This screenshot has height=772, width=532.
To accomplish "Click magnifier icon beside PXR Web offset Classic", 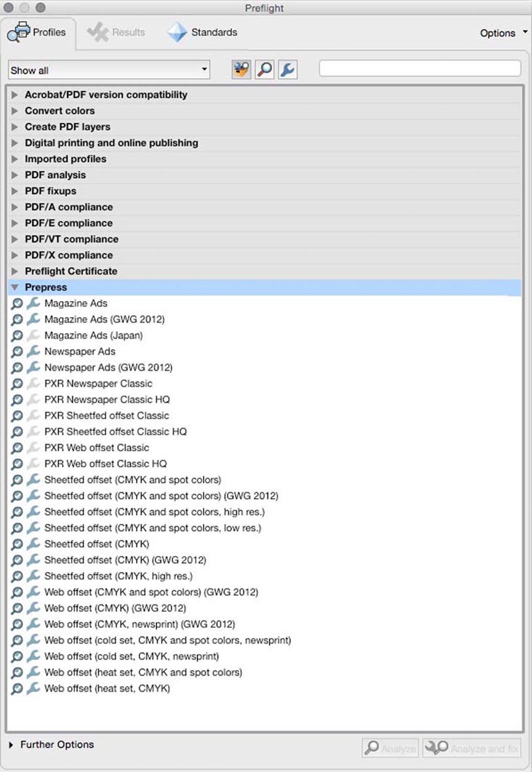I will click(x=17, y=448).
